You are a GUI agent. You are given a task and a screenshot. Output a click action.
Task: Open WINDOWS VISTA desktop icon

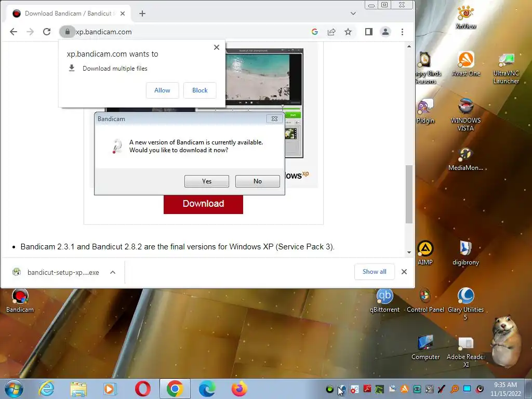465,115
